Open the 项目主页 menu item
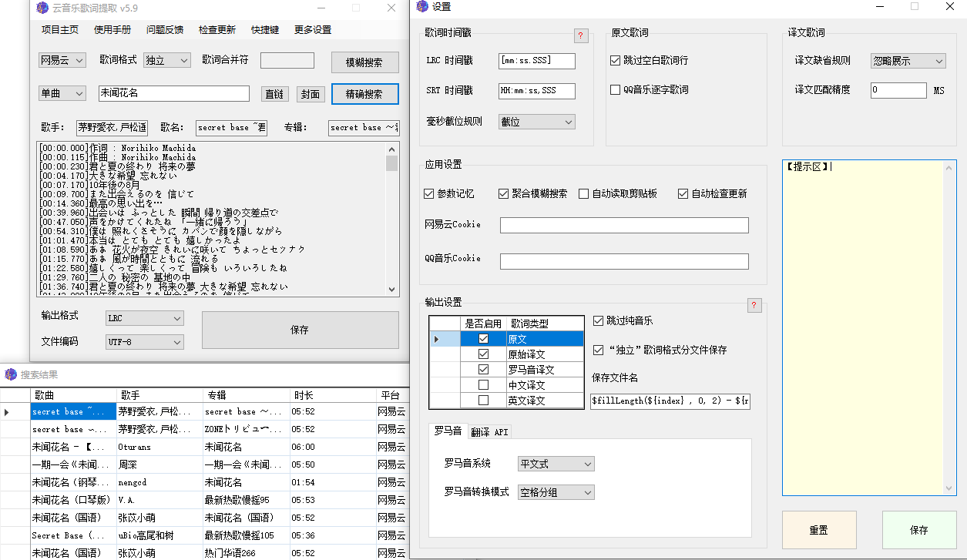Image resolution: width=967 pixels, height=560 pixels. 60,30
